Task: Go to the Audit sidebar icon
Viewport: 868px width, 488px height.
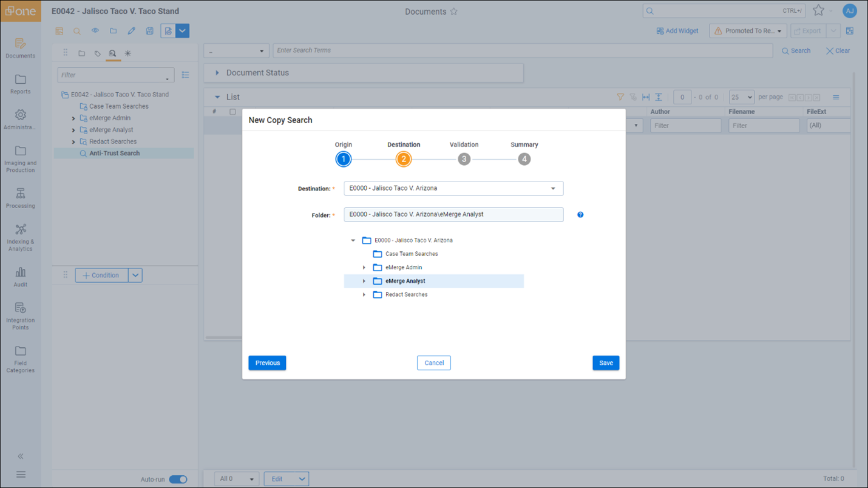Action: point(21,277)
